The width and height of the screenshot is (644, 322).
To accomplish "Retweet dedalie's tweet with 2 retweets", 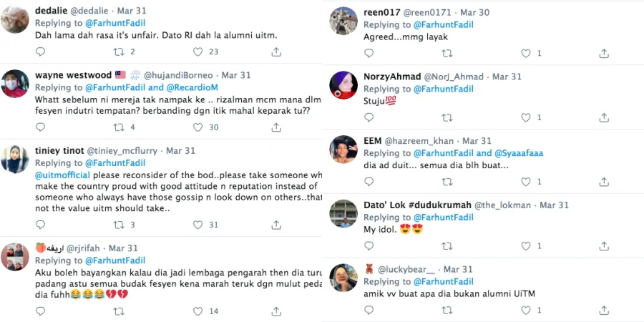I will [x=119, y=52].
